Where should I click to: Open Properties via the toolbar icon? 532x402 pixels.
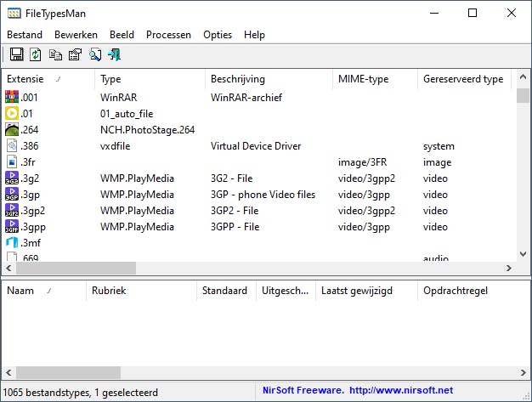[75, 55]
